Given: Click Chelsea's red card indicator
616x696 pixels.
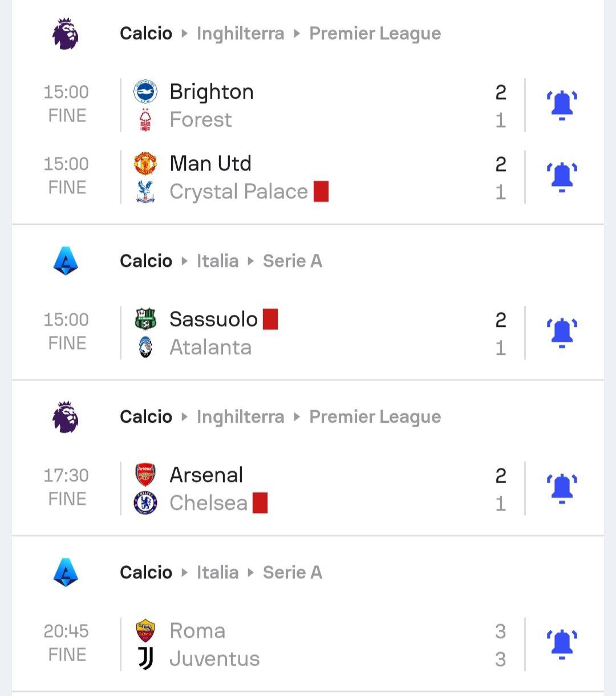Looking at the screenshot, I should 260,503.
